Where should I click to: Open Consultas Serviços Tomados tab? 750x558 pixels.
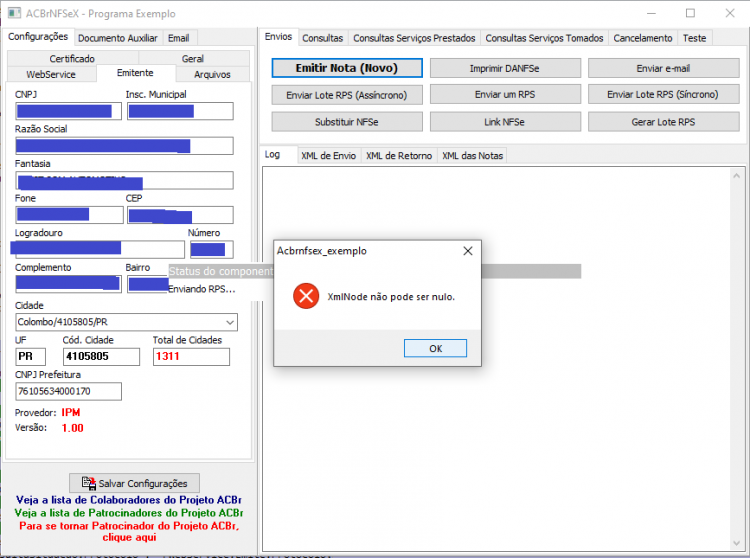click(544, 38)
